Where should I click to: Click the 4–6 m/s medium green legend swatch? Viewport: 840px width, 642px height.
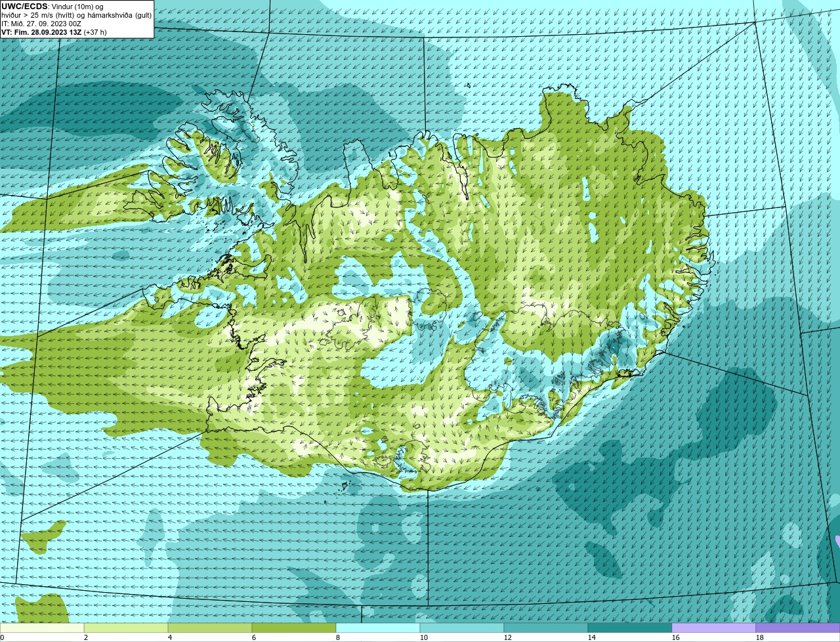pos(210,628)
